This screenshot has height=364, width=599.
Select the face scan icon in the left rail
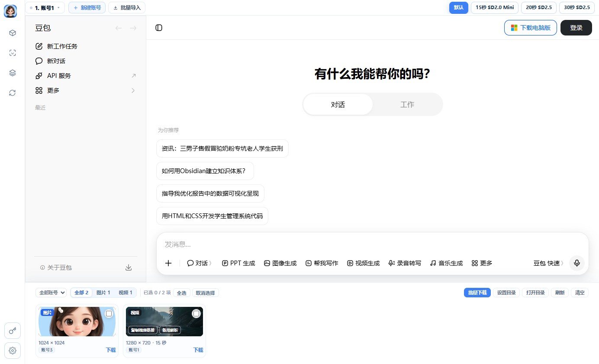pyautogui.click(x=13, y=53)
